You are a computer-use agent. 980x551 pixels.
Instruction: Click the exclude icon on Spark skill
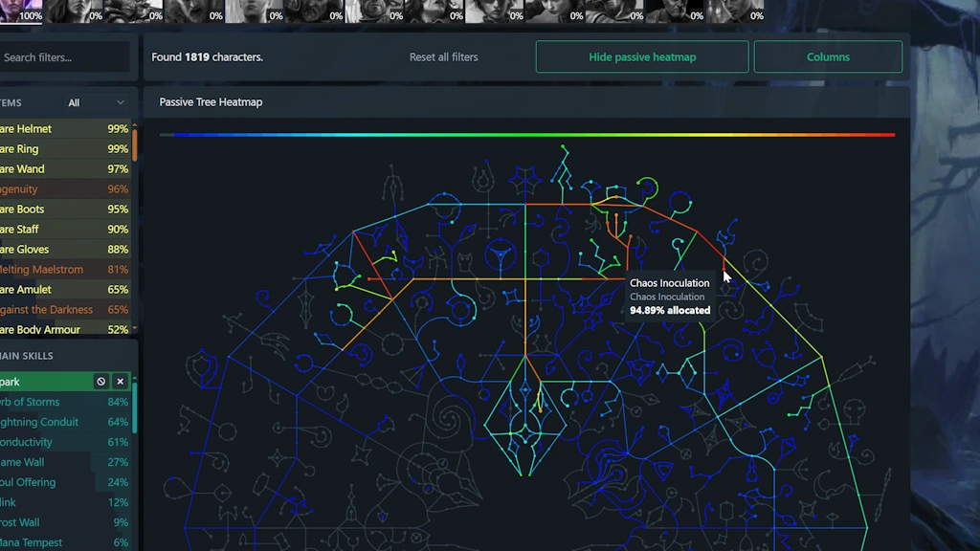pyautogui.click(x=101, y=382)
